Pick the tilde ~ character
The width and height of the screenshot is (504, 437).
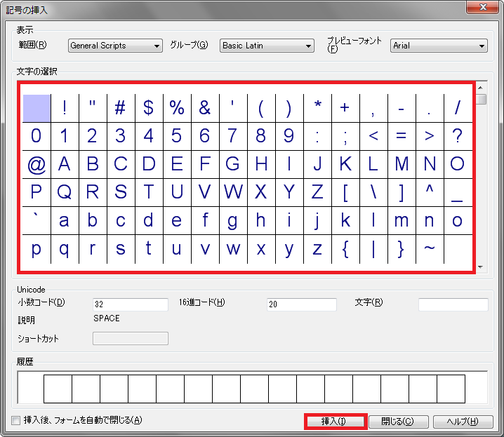tap(430, 248)
